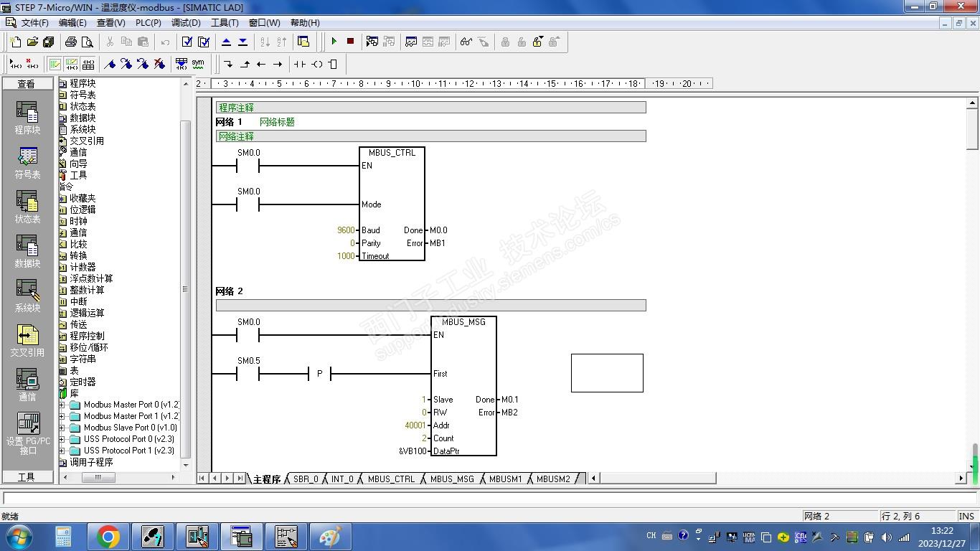Open a project using the open folder icon
Viewport: 980px width, 551px height.
[x=32, y=42]
